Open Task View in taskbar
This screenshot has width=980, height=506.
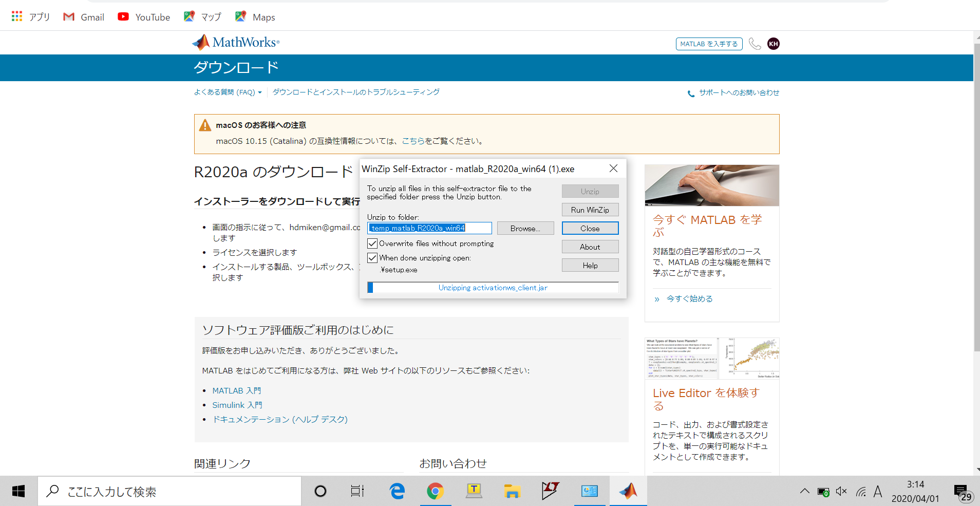(x=357, y=492)
